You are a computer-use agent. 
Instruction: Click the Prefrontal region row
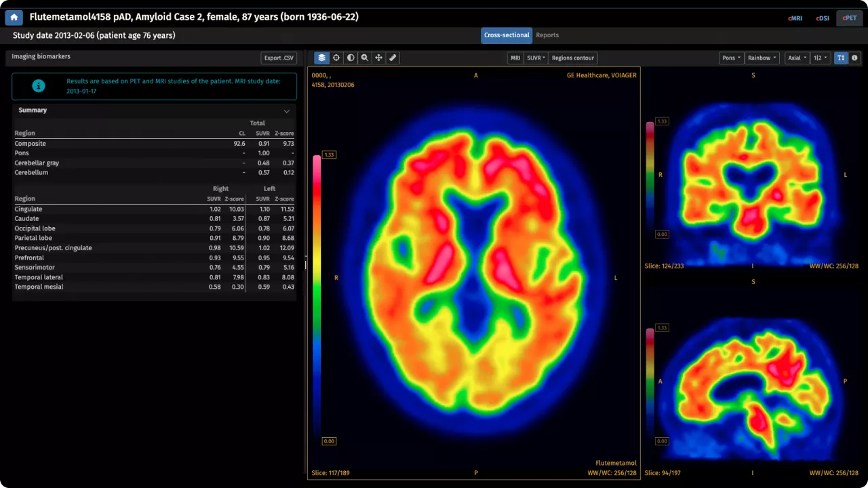pyautogui.click(x=154, y=258)
